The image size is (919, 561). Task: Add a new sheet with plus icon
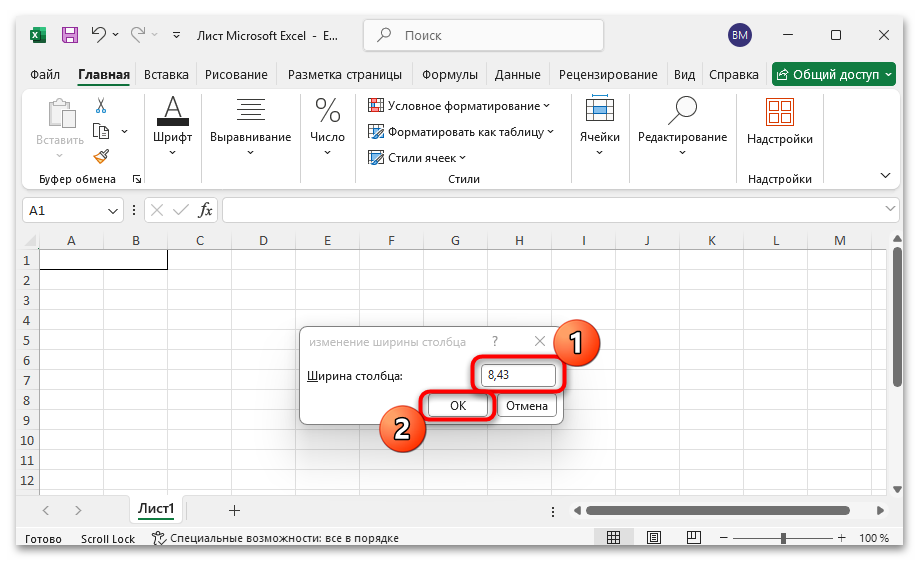234,511
